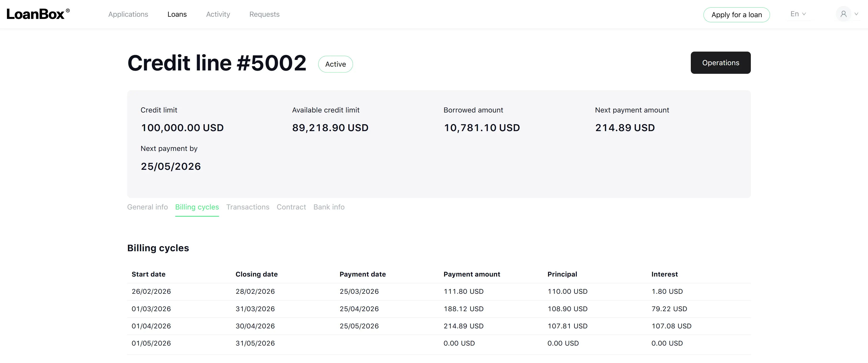
Task: Click the Interest column header
Action: (x=665, y=274)
